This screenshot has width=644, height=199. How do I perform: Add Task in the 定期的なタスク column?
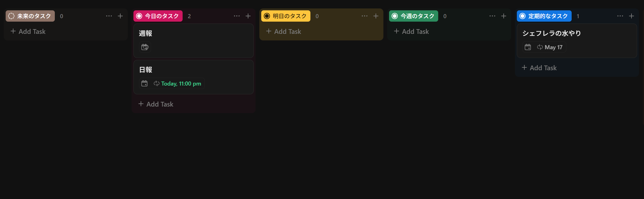tap(539, 68)
